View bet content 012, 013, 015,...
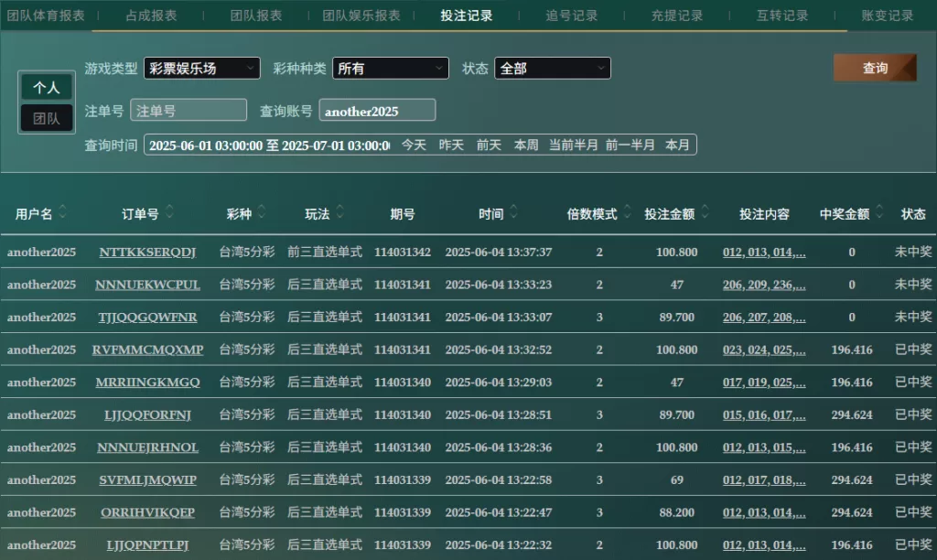Image resolution: width=937 pixels, height=560 pixels. [764, 447]
